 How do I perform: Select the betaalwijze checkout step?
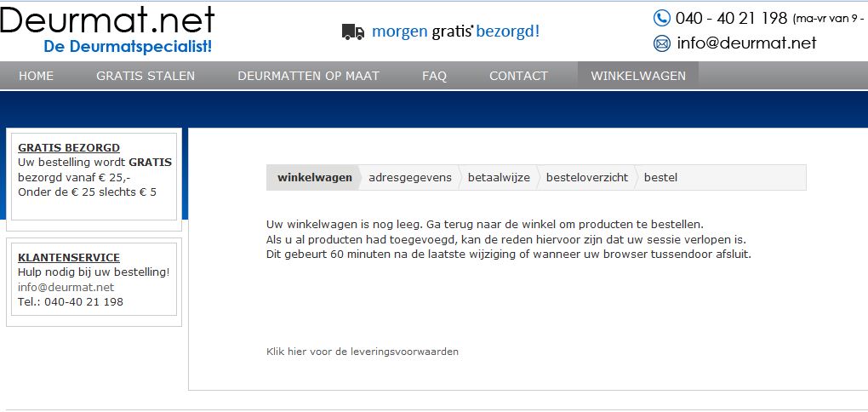pos(499,178)
